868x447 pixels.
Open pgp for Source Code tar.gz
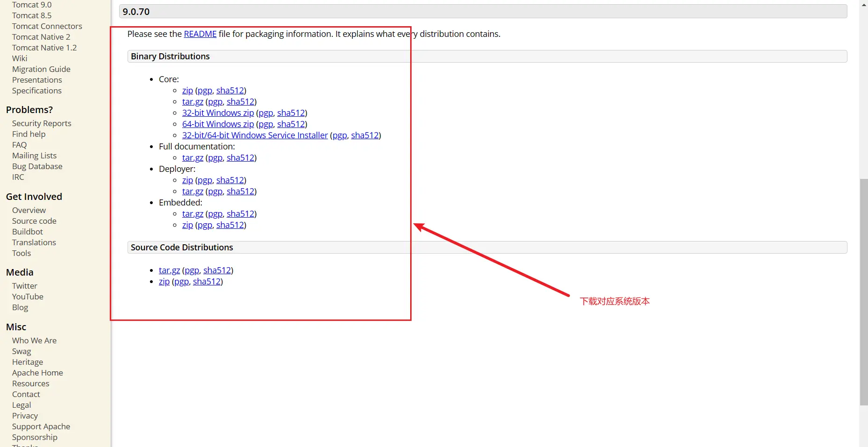tap(192, 270)
